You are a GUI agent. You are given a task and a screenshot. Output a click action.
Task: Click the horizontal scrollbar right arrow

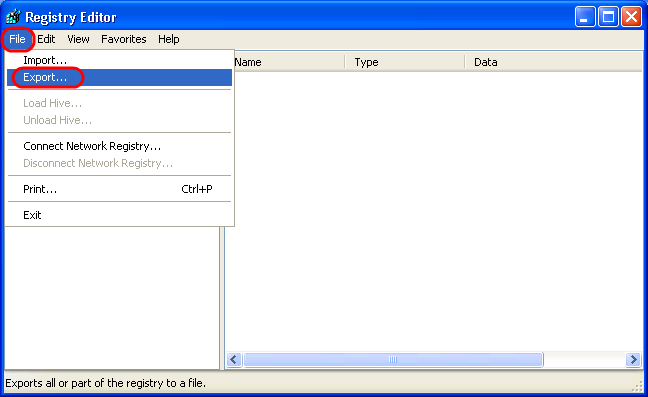(x=633, y=359)
